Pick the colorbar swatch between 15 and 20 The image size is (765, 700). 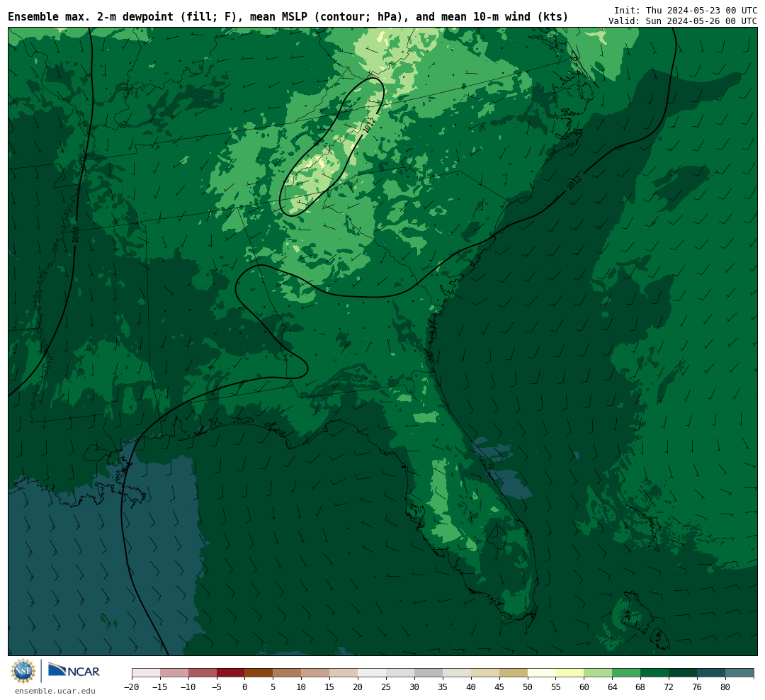[344, 673]
